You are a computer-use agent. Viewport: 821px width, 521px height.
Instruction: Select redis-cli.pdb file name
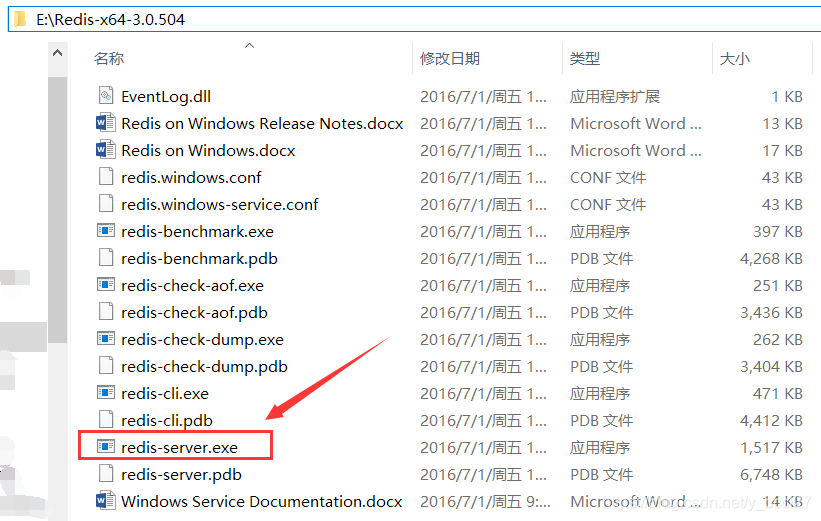[x=167, y=420]
